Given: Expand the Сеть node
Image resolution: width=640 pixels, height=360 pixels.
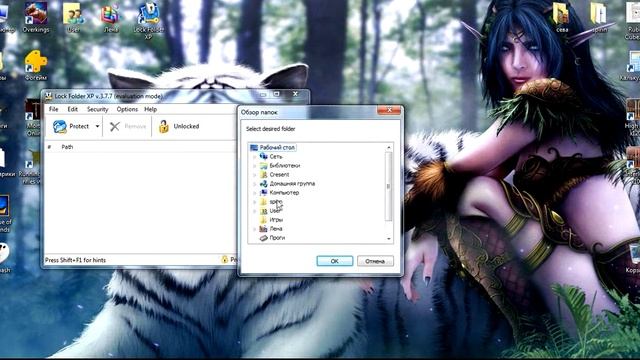Looking at the screenshot, I should tap(255, 157).
